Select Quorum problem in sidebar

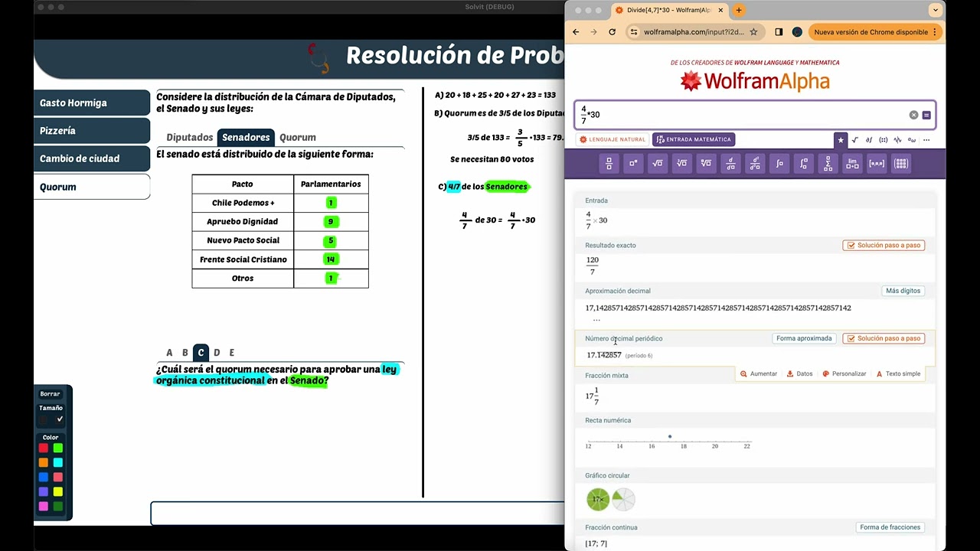[x=92, y=187]
